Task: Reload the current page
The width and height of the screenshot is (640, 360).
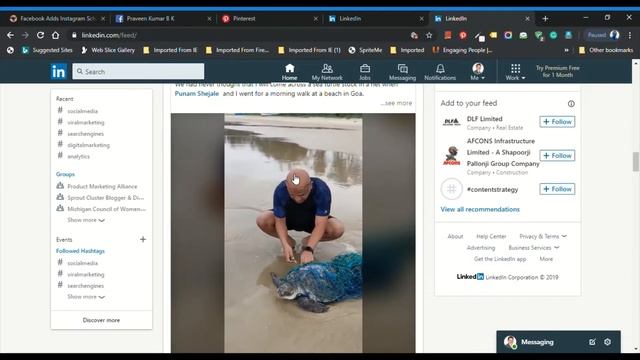Action: pyautogui.click(x=40, y=35)
